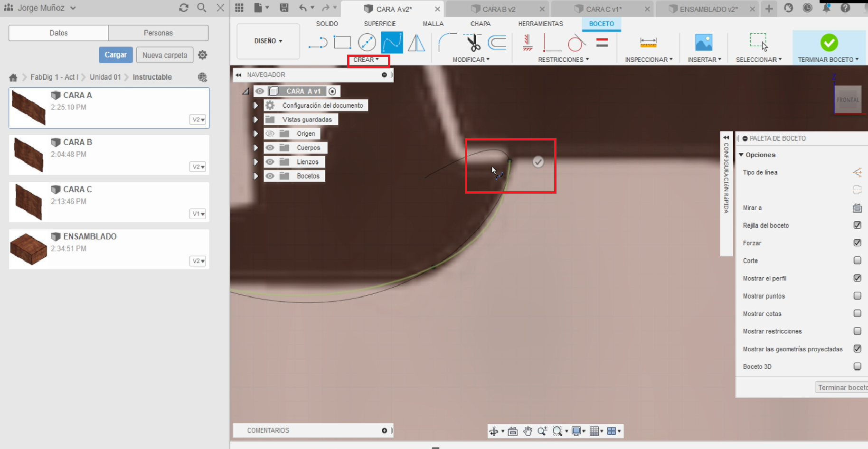The image size is (868, 449).
Task: Click the Insert image icon
Action: (704, 43)
